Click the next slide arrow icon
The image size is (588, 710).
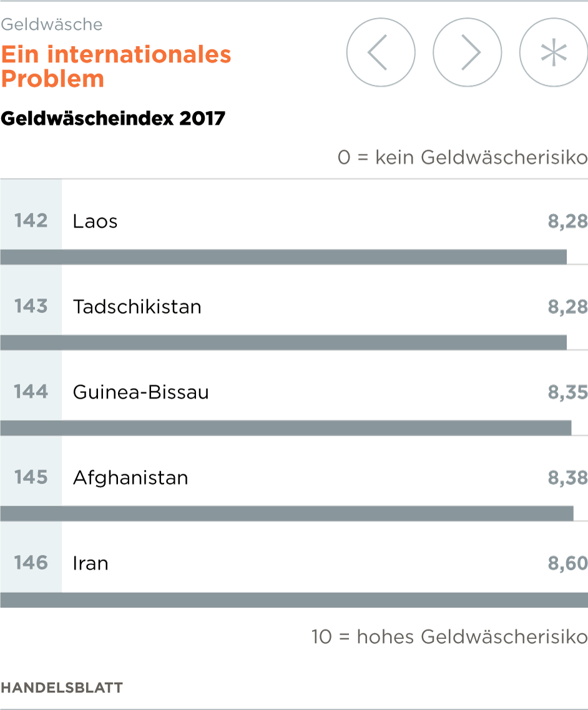[x=467, y=53]
